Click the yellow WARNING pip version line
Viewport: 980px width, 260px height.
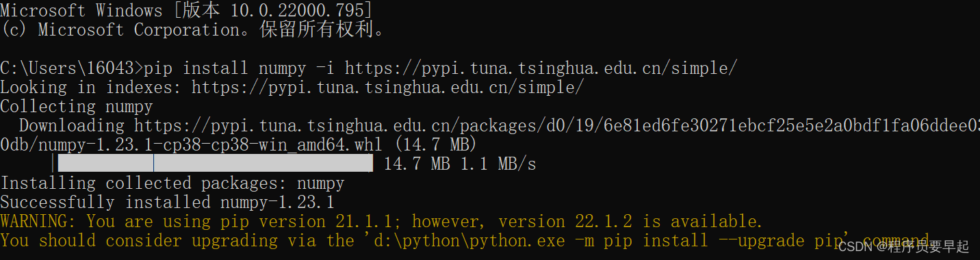tap(381, 222)
